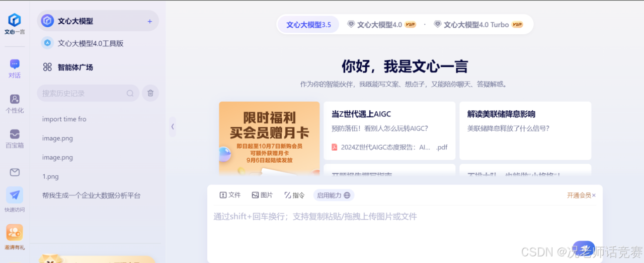Click the globe icon in 启用能力
The height and width of the screenshot is (263, 644).
pos(347,195)
